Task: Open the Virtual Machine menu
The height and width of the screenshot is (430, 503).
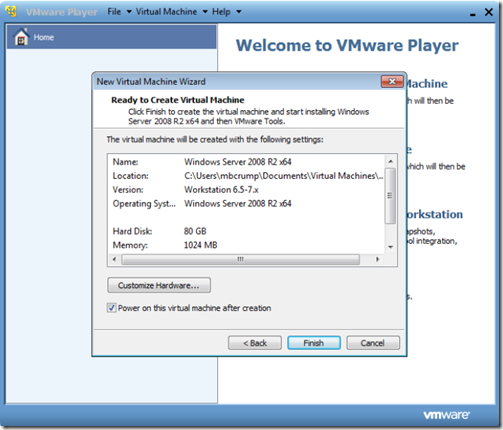Action: point(166,12)
